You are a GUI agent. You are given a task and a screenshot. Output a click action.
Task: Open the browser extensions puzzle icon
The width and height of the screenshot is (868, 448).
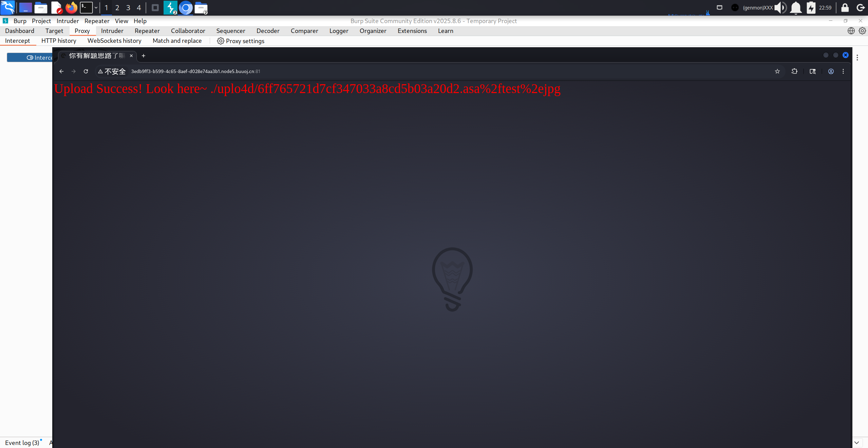tap(794, 71)
